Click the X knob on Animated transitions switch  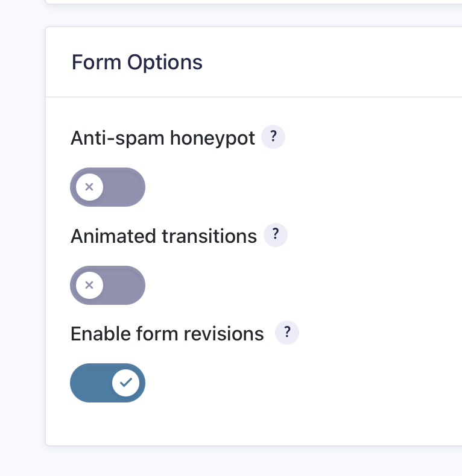[89, 285]
